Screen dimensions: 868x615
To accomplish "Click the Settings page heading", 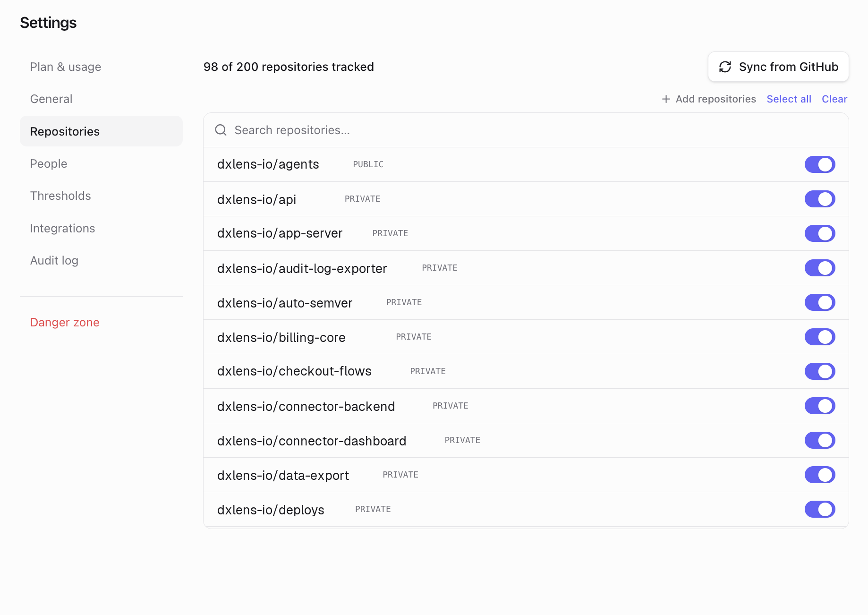I will tap(48, 23).
